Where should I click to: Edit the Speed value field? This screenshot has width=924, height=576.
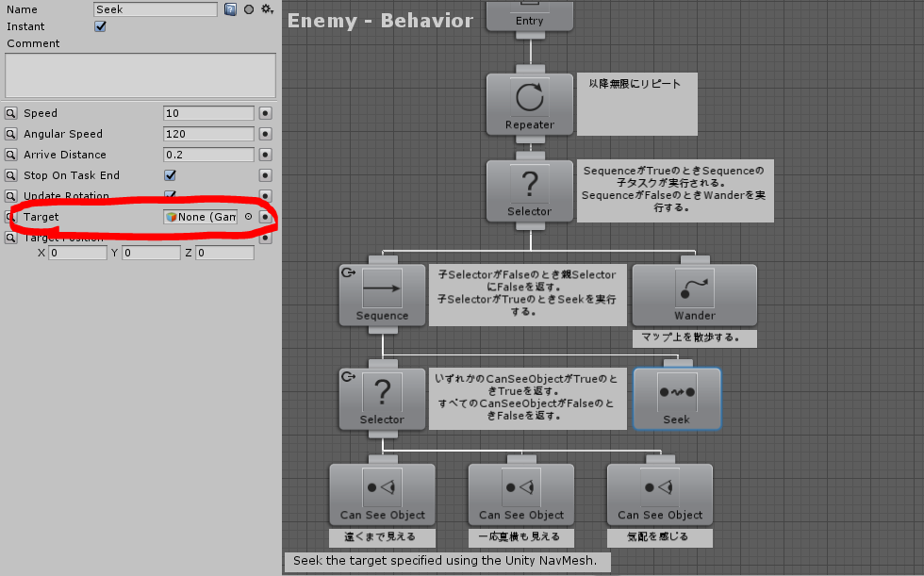[x=208, y=113]
